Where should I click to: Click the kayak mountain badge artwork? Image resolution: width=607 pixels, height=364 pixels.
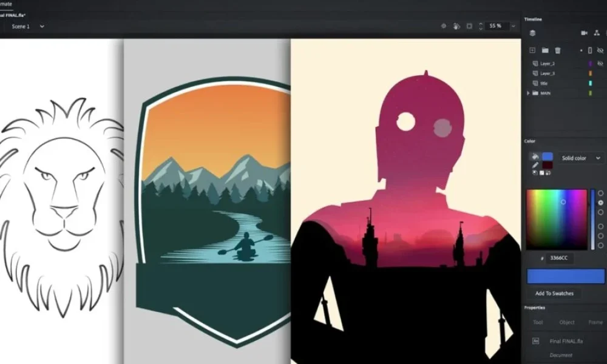pos(213,211)
